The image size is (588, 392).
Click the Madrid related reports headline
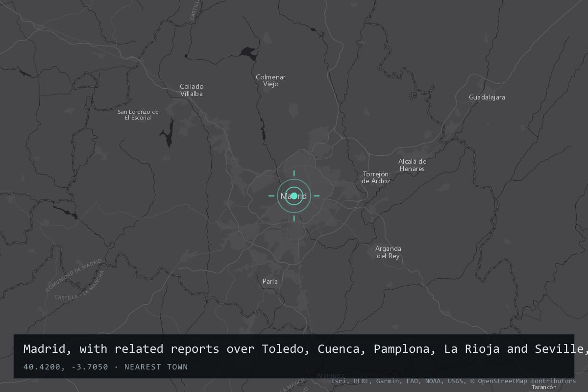(306, 349)
